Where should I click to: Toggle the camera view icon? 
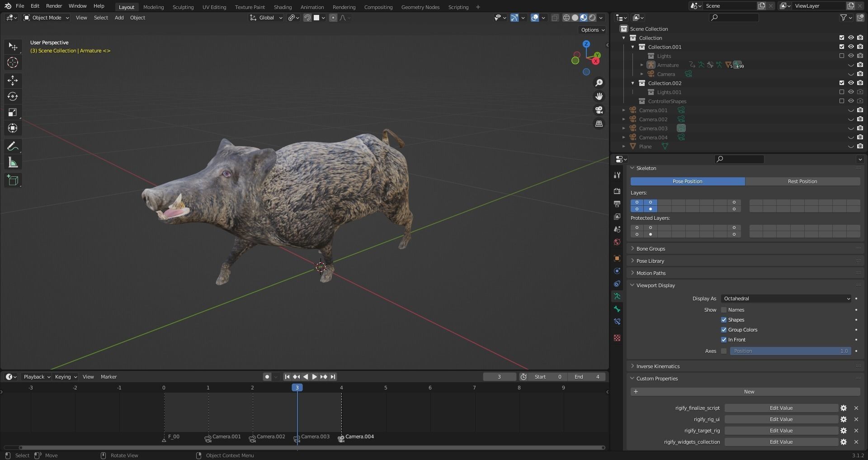click(x=599, y=110)
